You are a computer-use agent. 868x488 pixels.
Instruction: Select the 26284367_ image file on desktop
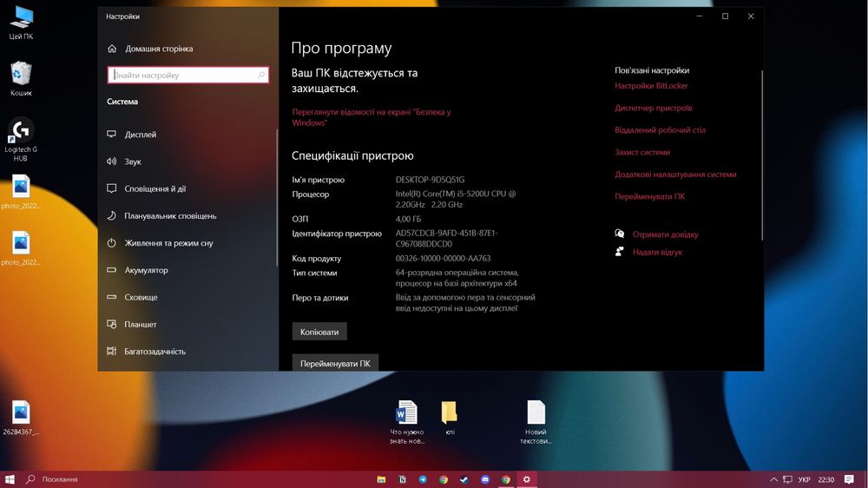pyautogui.click(x=21, y=418)
